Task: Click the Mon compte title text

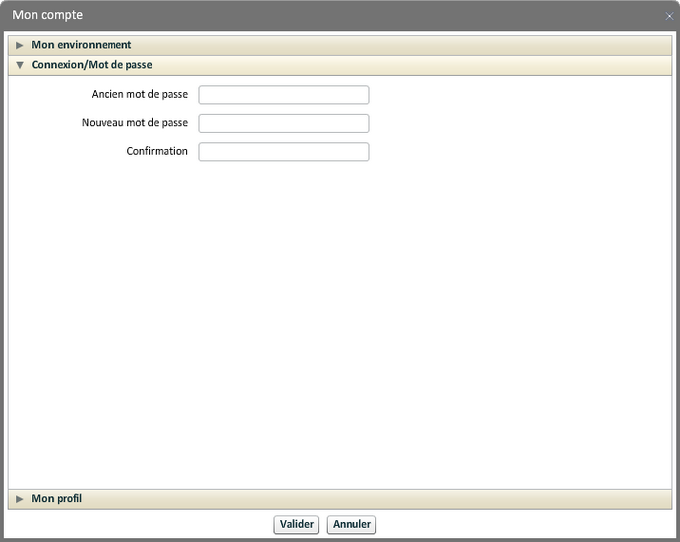Action: point(48,16)
